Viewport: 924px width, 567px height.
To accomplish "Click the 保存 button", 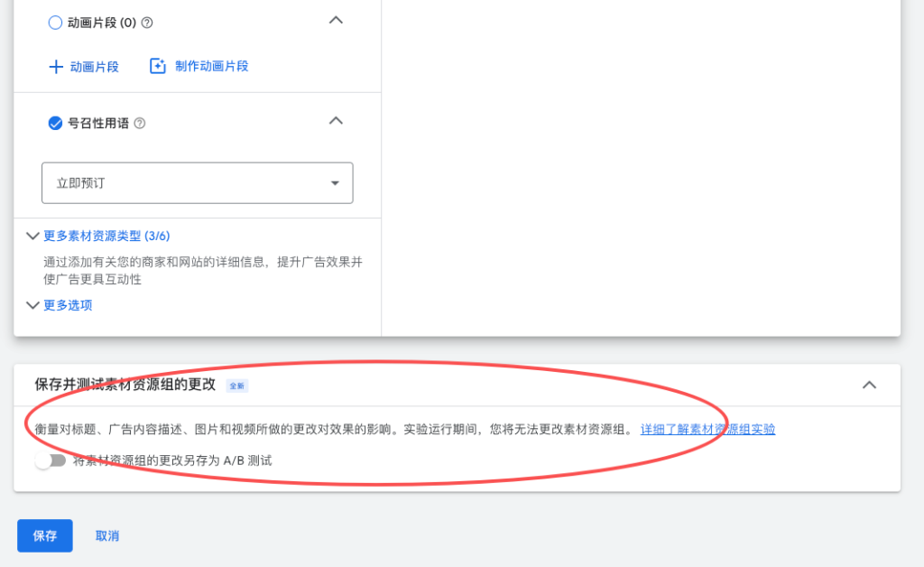I will point(45,535).
